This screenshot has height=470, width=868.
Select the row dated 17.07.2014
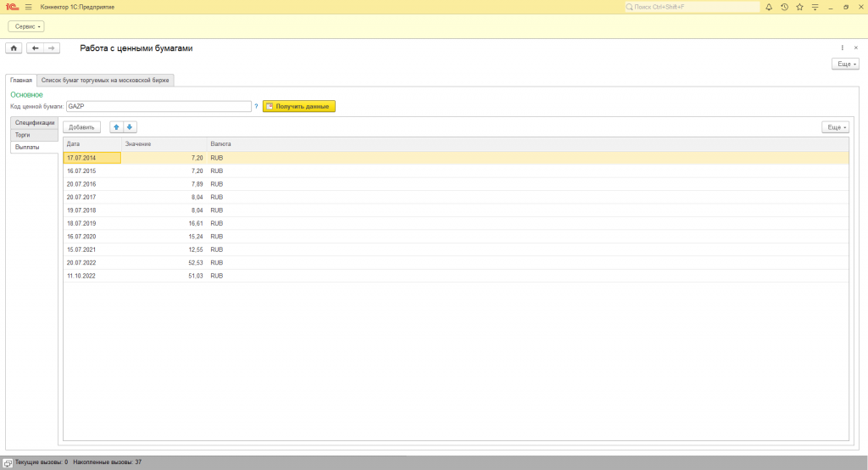point(455,158)
